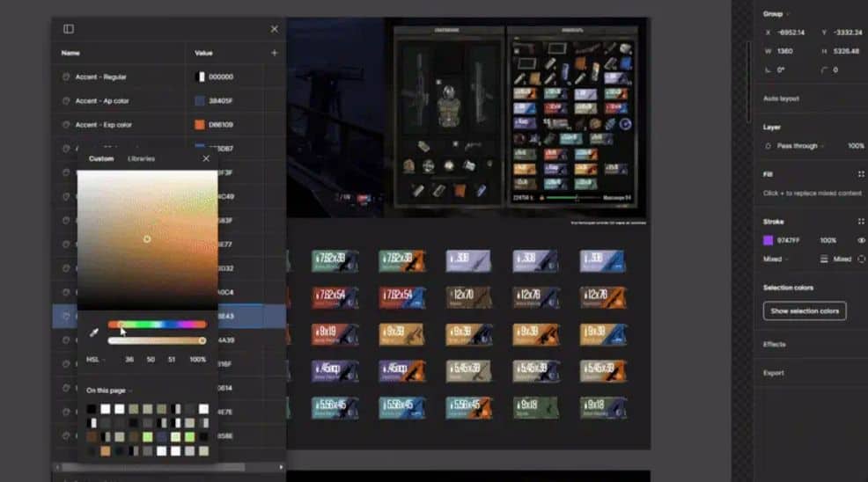Toggle stroke visibility eye icon
Viewport: 868px width, 482px height.
(861, 240)
